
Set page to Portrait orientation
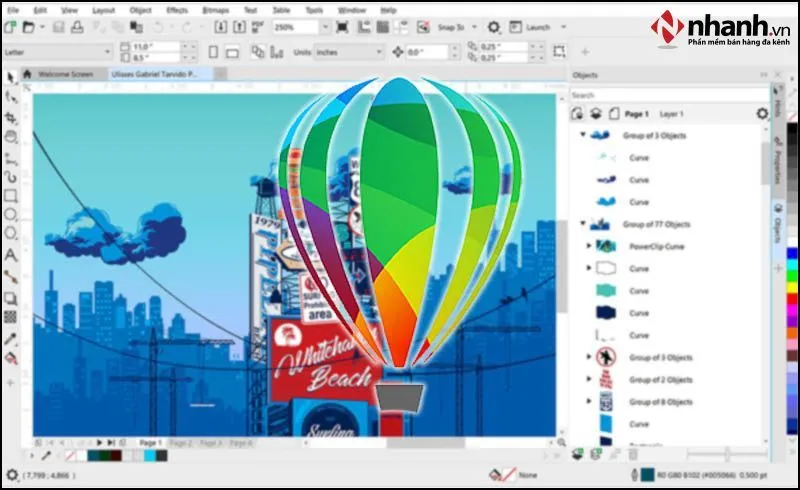[x=214, y=52]
